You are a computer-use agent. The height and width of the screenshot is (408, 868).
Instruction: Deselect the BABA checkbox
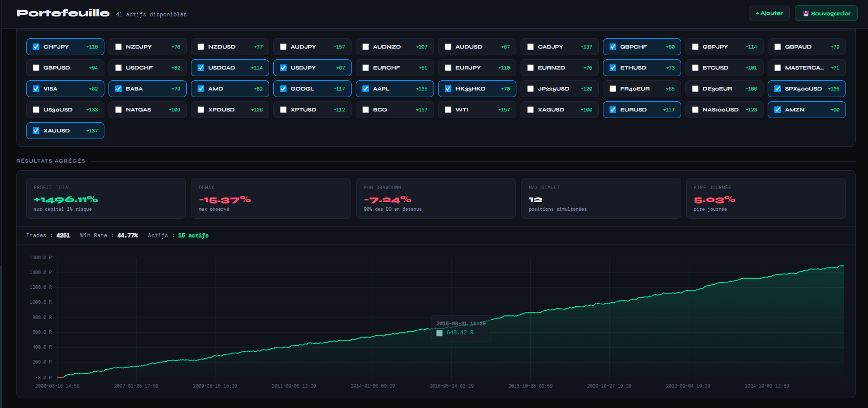click(119, 88)
